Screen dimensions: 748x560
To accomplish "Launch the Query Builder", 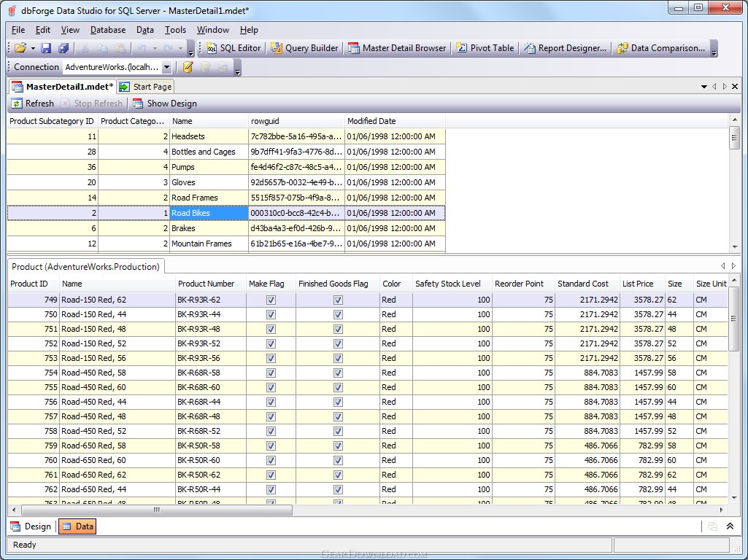I will click(x=304, y=48).
